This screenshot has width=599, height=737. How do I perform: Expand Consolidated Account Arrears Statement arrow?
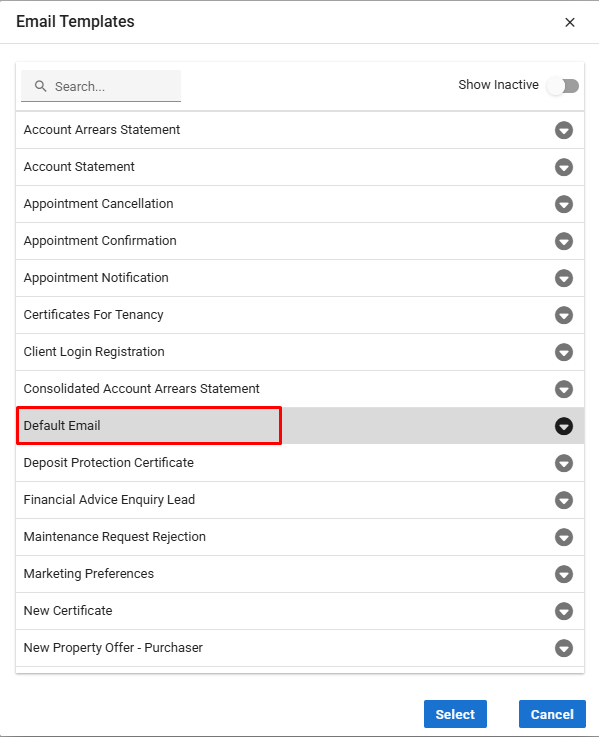564,389
